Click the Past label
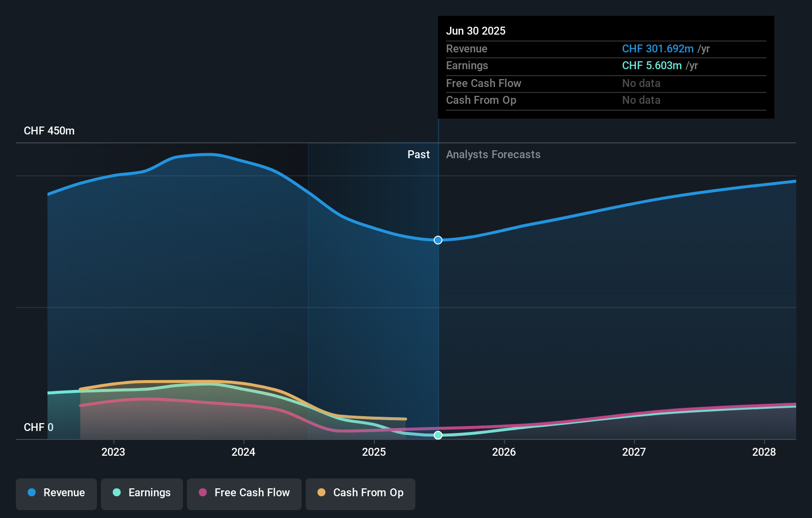The image size is (812, 518). [x=418, y=155]
